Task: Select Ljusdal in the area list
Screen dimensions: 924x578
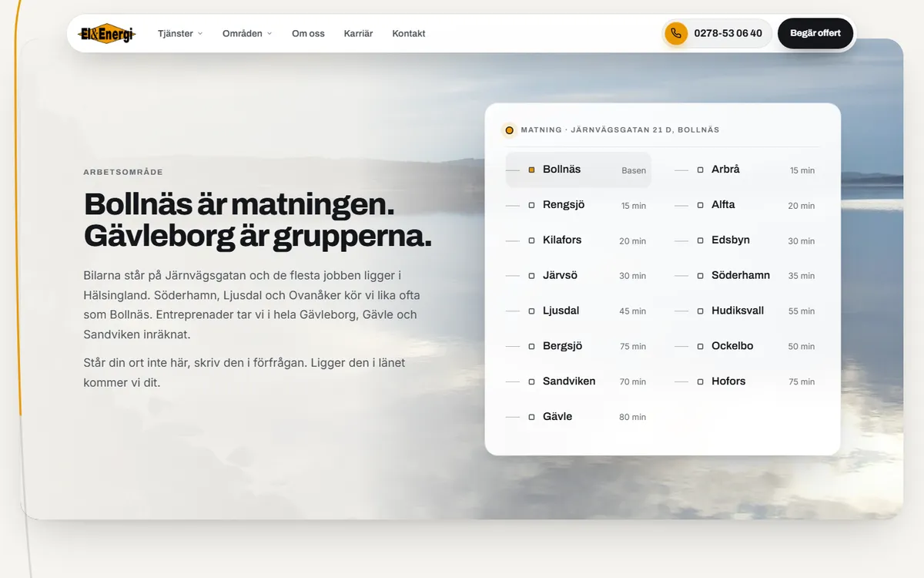Action: [x=578, y=311]
